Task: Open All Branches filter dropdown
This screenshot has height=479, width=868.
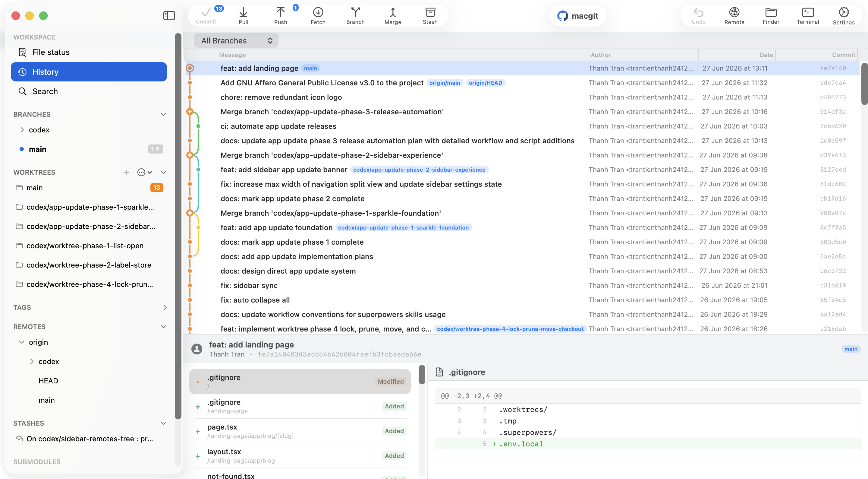Action: (x=236, y=40)
